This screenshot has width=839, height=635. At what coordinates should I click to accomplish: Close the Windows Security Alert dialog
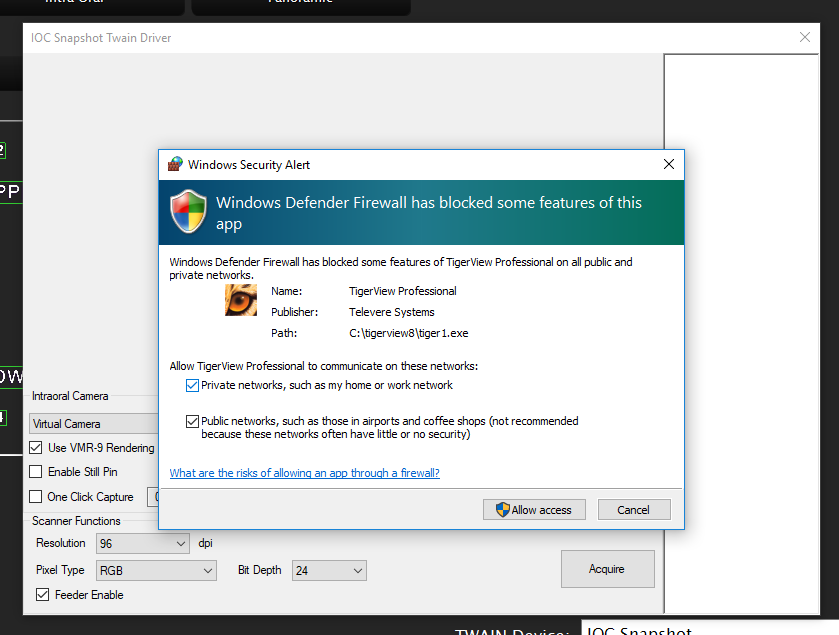pos(669,164)
